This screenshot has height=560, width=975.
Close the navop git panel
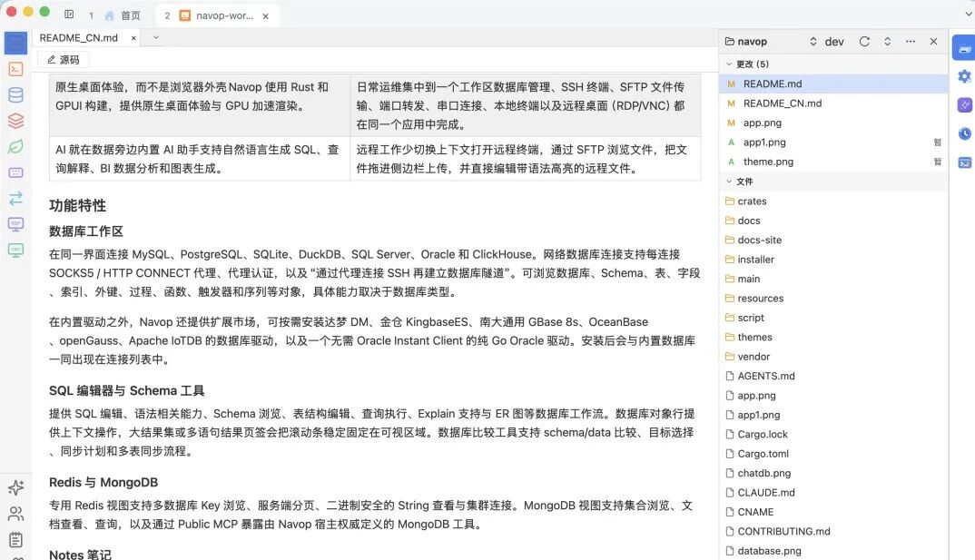[x=933, y=41]
